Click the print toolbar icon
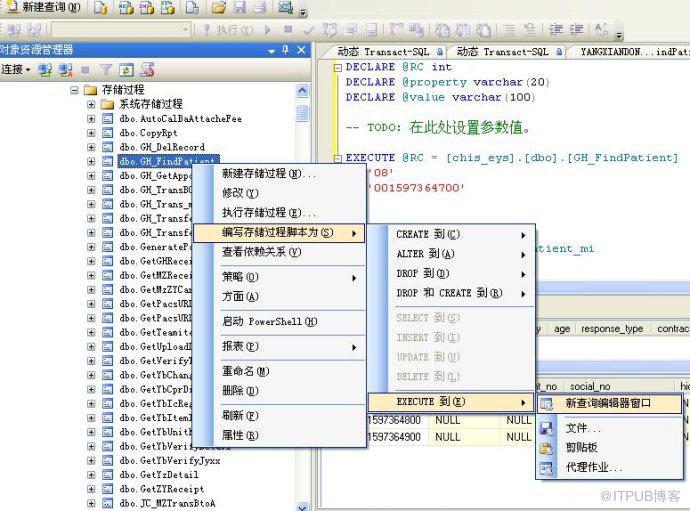 260,7
